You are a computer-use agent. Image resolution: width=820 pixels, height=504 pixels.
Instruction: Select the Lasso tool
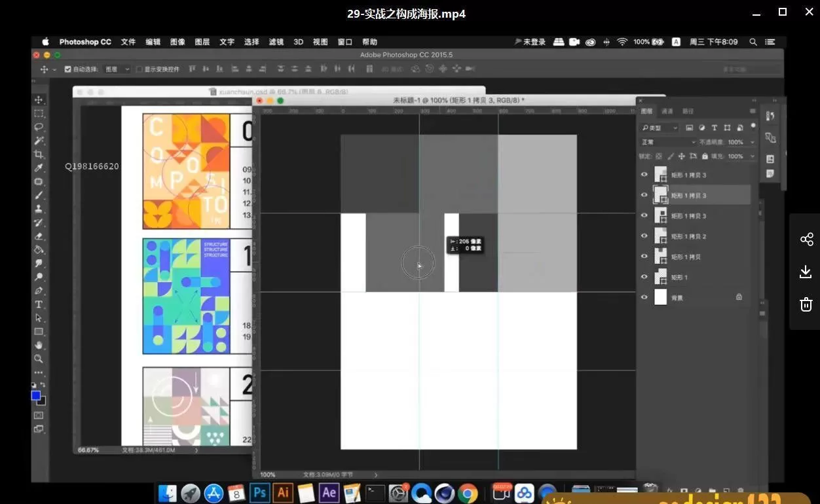tap(39, 127)
